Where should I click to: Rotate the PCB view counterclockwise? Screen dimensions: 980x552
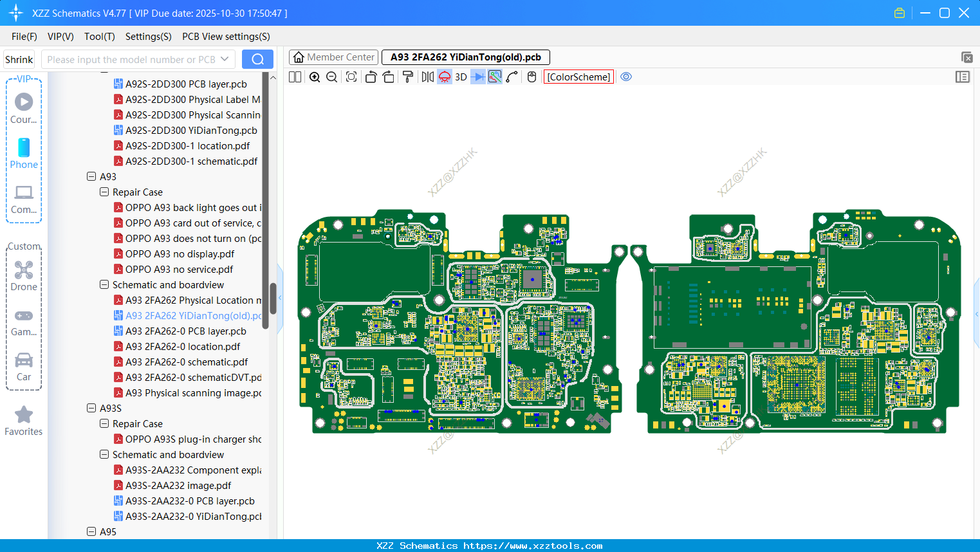click(371, 77)
